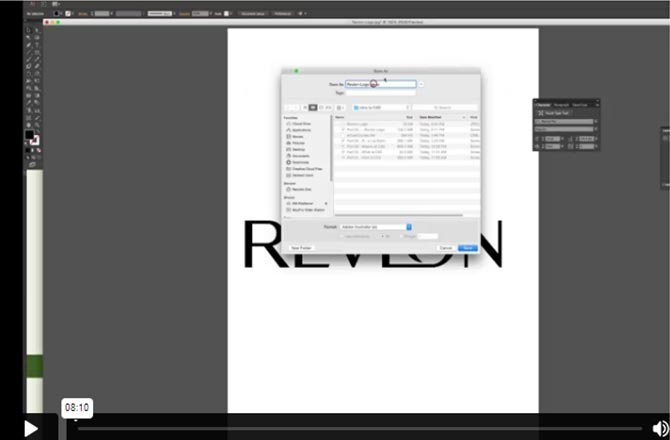Select the Direct Selection tool
The width and height of the screenshot is (670, 440).
pos(36,30)
